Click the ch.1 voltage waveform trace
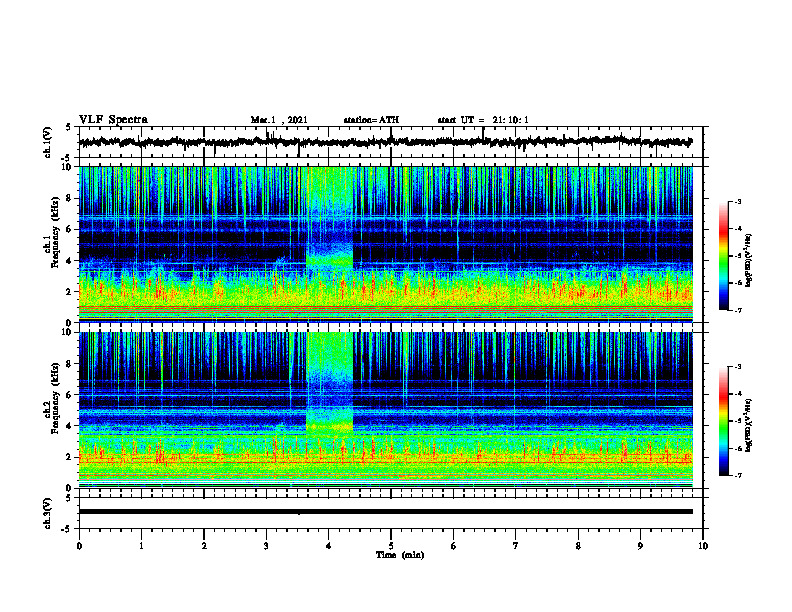The image size is (792, 612). pyautogui.click(x=385, y=142)
